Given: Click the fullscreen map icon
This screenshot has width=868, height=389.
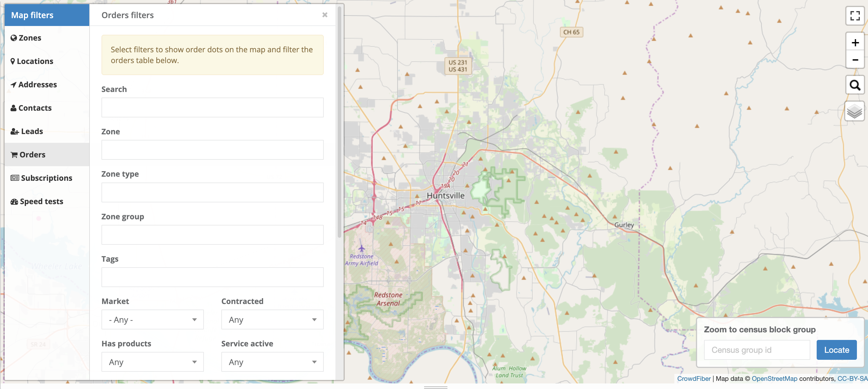Looking at the screenshot, I should [855, 15].
